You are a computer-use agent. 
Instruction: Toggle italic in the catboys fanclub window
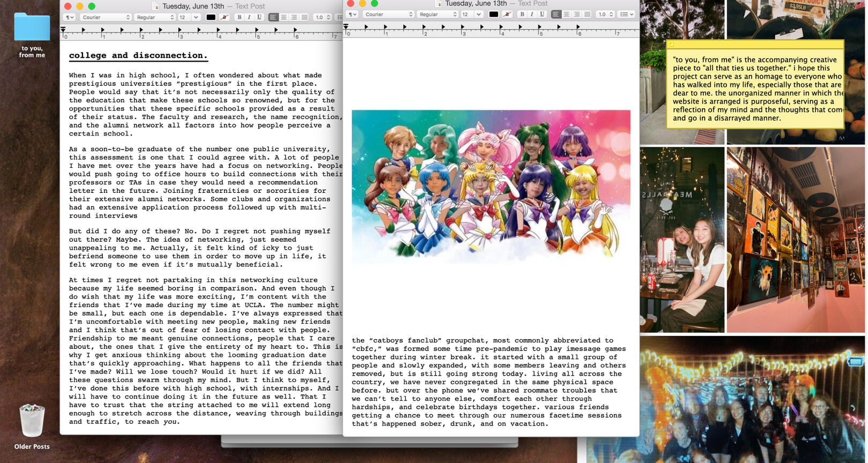(532, 14)
